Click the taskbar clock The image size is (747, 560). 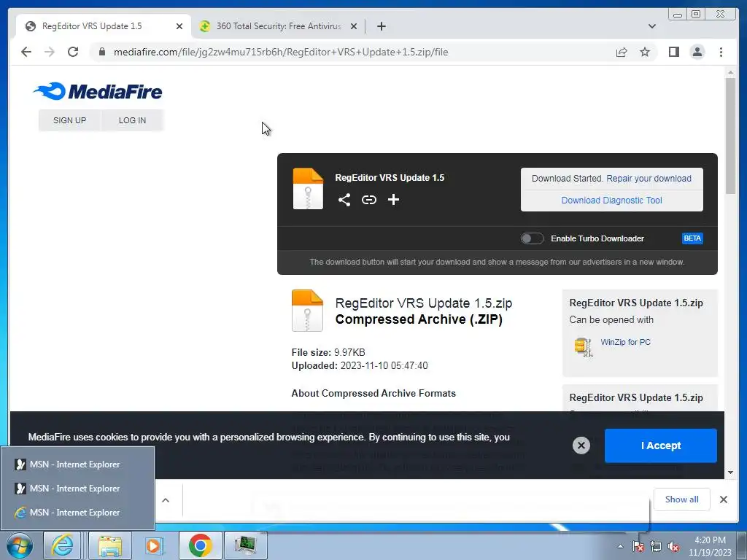709,546
